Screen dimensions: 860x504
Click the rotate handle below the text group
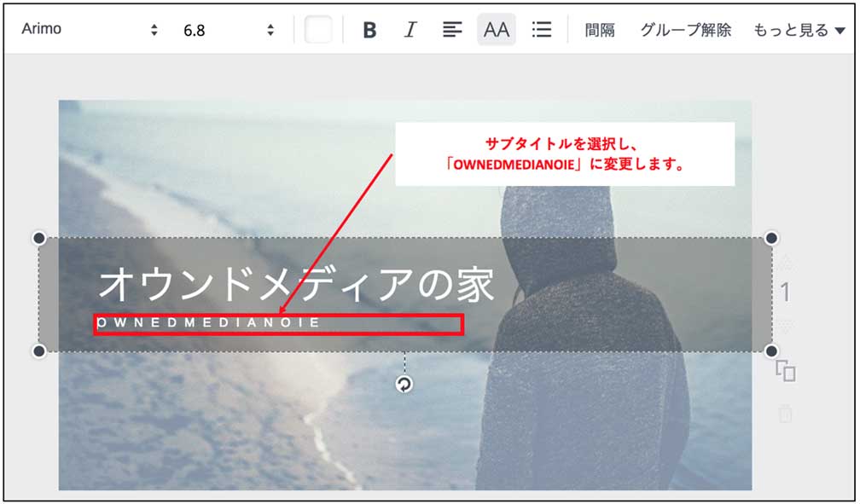404,385
